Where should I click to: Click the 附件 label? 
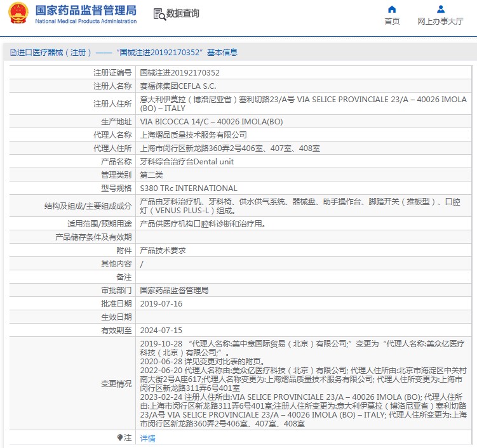[x=124, y=251]
